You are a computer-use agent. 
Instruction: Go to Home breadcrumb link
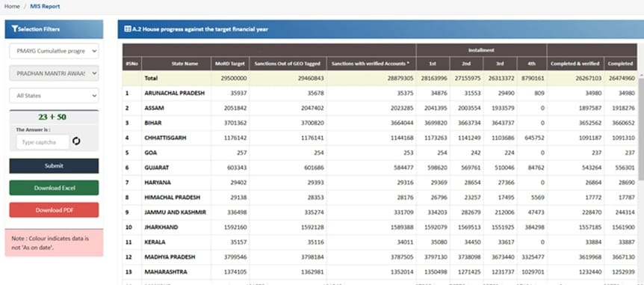(12, 6)
